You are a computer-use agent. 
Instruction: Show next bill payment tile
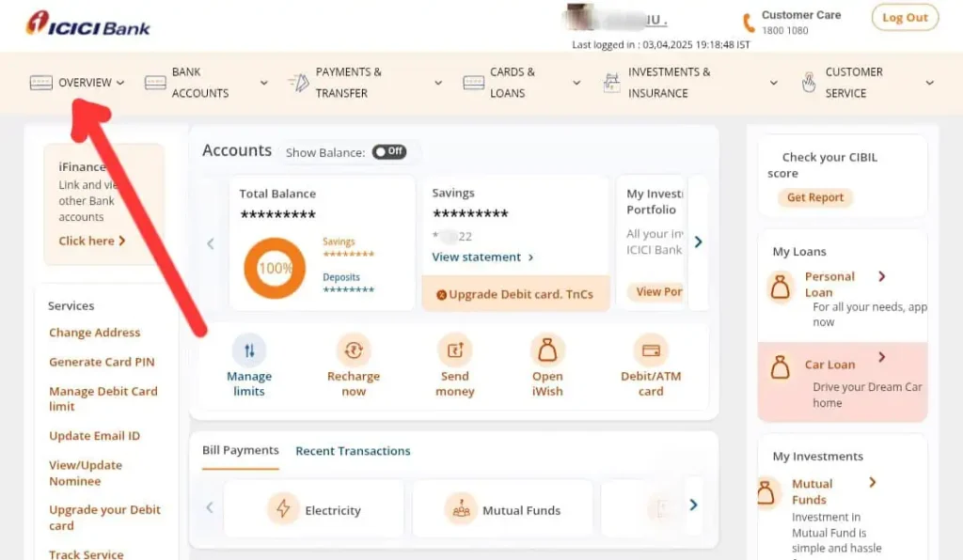point(693,505)
